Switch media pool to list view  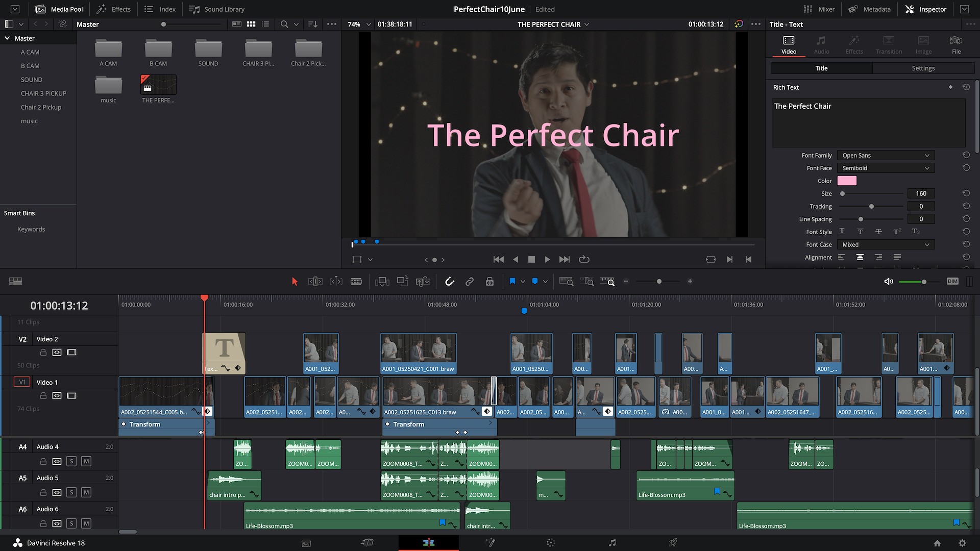pyautogui.click(x=265, y=24)
